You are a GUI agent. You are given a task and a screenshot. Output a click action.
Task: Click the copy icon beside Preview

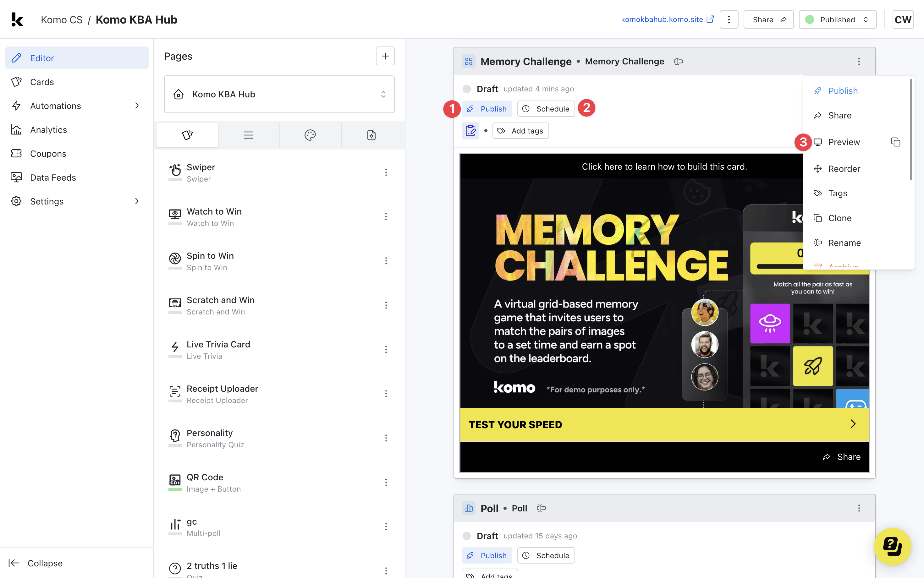click(x=895, y=142)
